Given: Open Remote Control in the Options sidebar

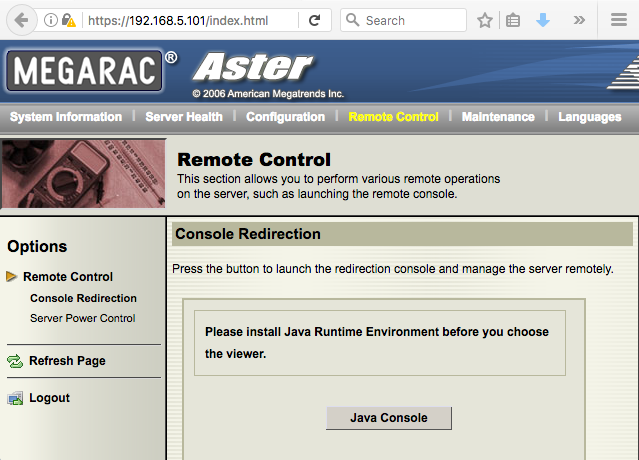Looking at the screenshot, I should pyautogui.click(x=68, y=277).
